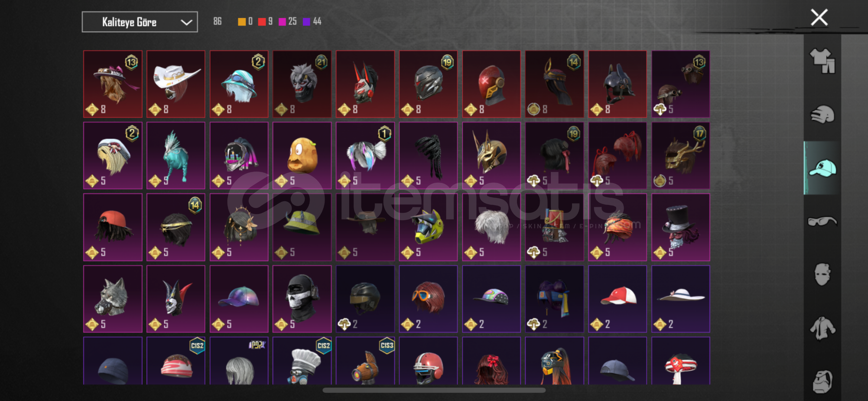Open the glasses category icon
This screenshot has height=401, width=868.
click(x=822, y=221)
